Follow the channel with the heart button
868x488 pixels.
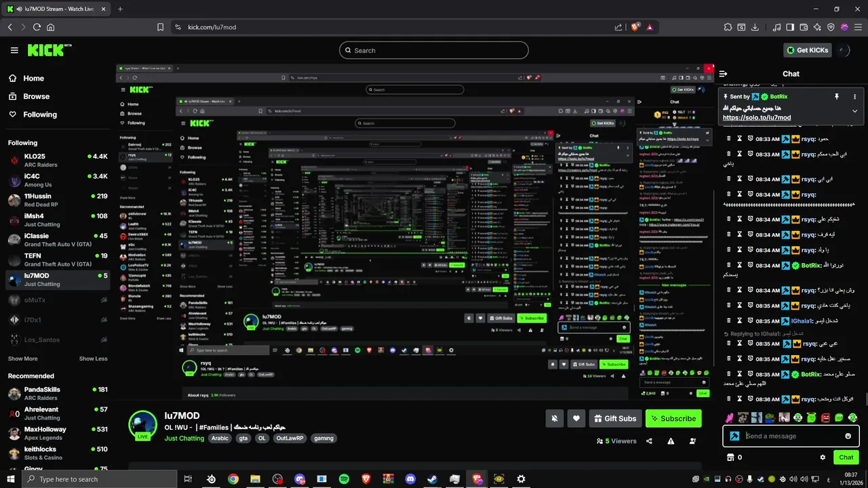point(576,418)
